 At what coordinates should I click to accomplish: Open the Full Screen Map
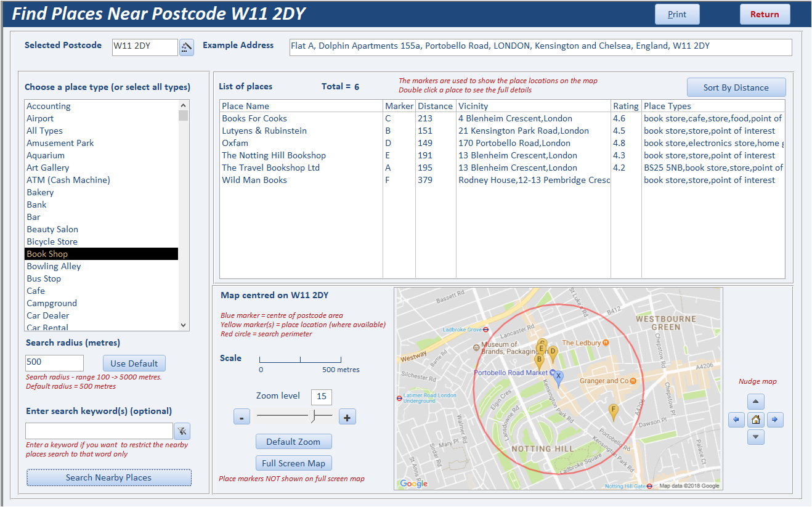(293, 463)
